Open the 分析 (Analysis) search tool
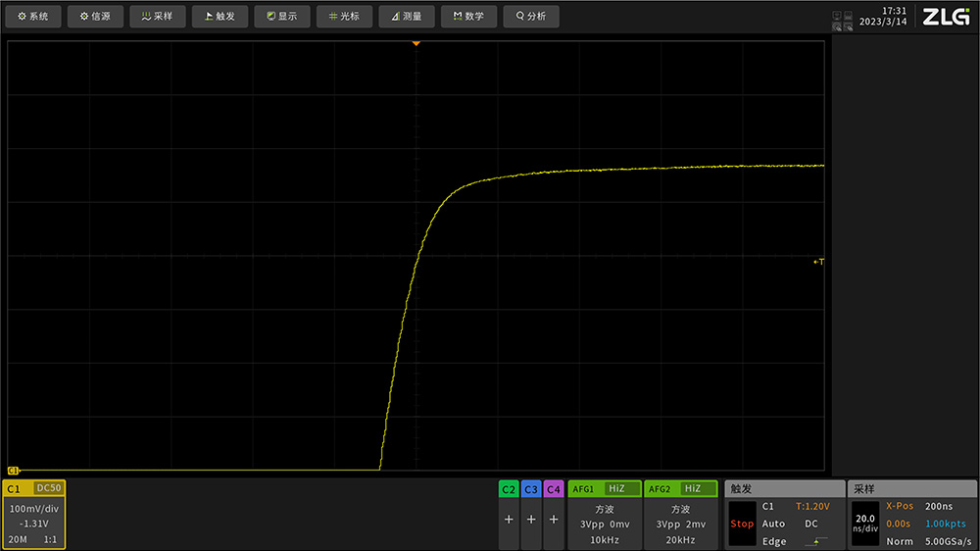 pos(530,17)
